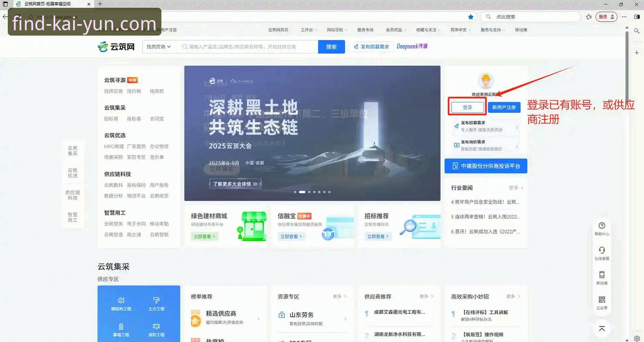The height and width of the screenshot is (342, 644).
Task: Expand the 工作台 menu
Action: tap(309, 30)
